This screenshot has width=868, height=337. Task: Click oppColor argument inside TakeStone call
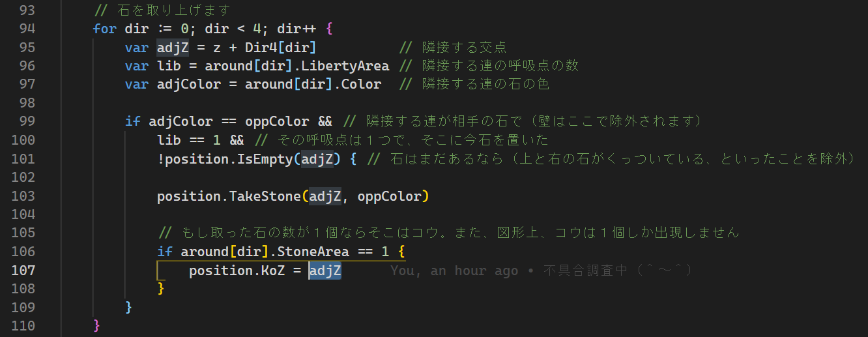pyautogui.click(x=389, y=196)
